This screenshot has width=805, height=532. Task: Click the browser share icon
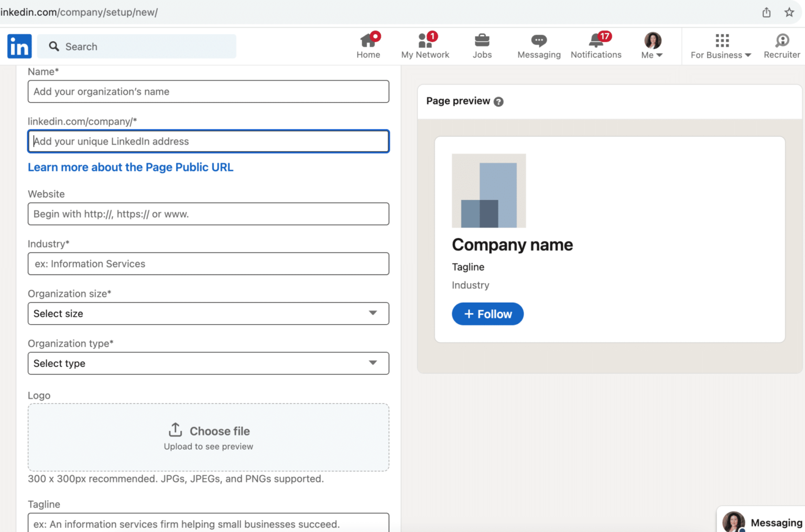pos(766,13)
